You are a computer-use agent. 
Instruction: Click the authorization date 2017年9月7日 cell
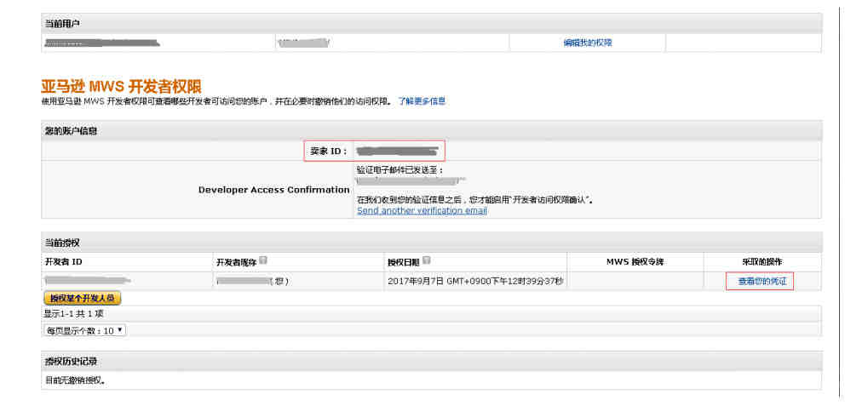click(x=475, y=282)
